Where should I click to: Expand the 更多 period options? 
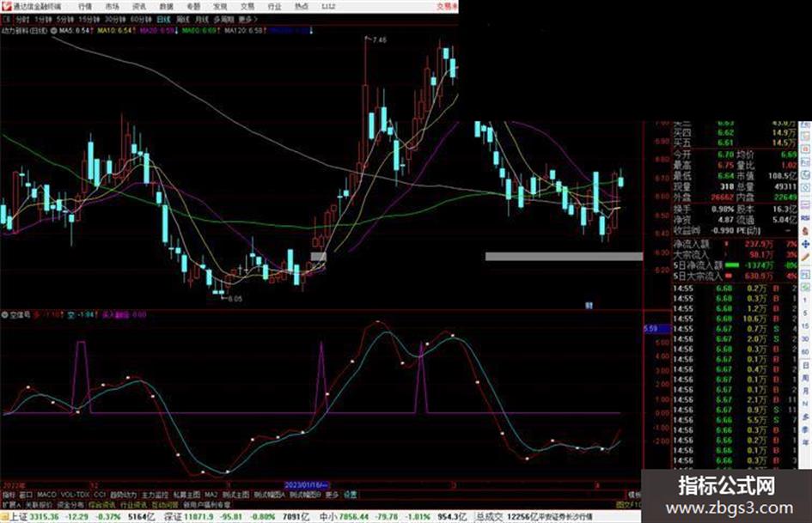[x=247, y=19]
